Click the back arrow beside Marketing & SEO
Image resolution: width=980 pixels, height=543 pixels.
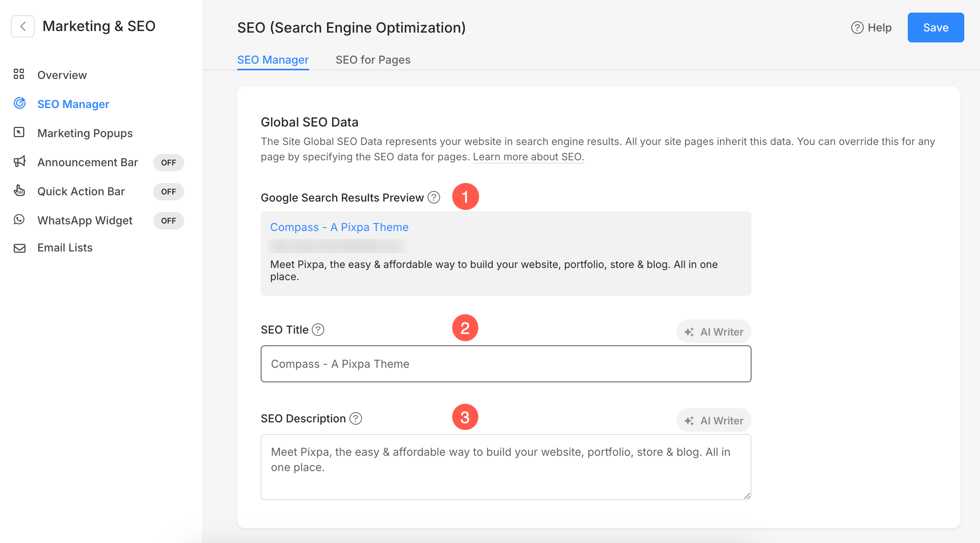click(x=23, y=26)
